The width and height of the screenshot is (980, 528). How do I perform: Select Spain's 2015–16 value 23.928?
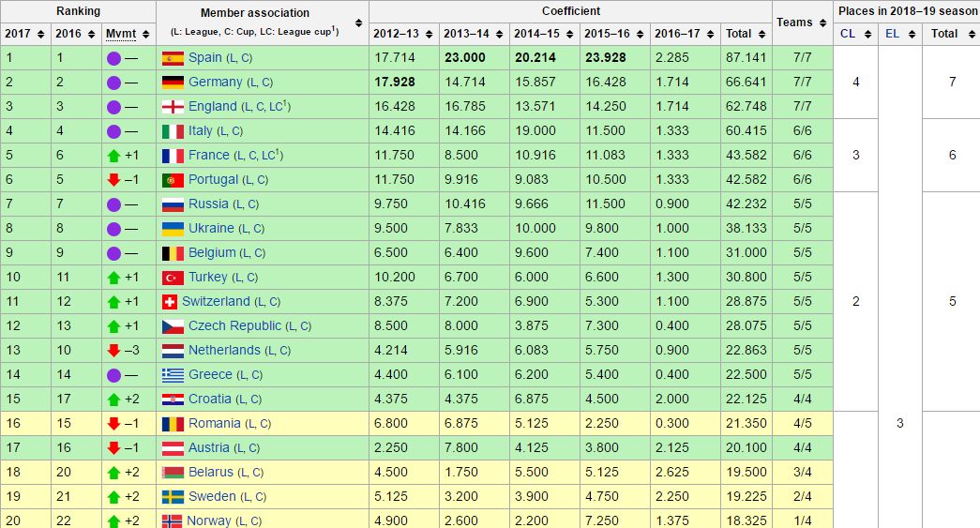coord(605,57)
